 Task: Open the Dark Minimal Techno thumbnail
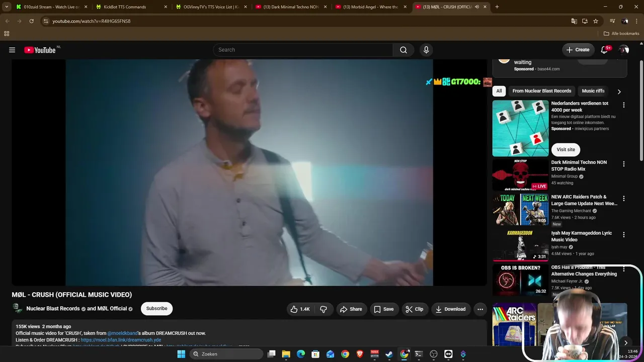[520, 174]
